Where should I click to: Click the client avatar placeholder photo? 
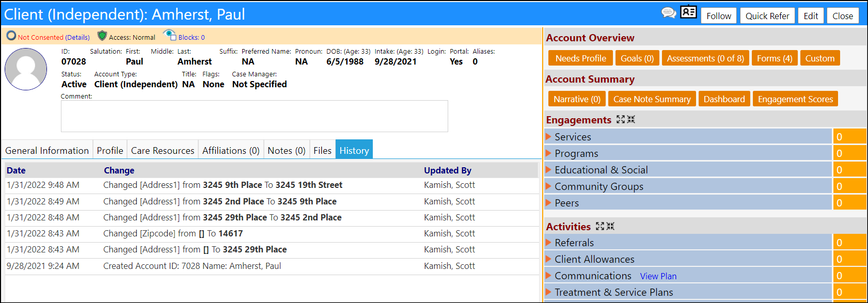click(26, 69)
